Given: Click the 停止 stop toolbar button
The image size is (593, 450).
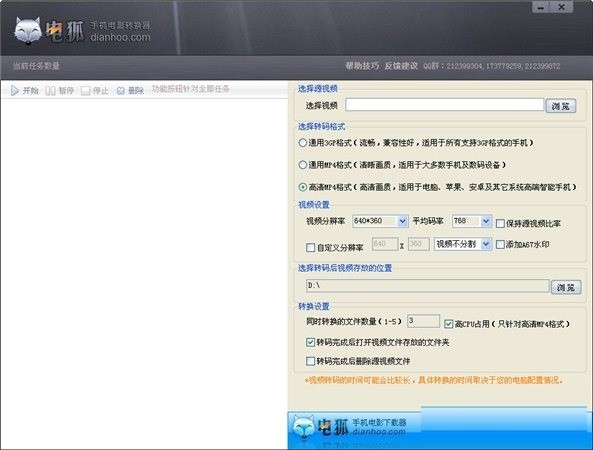Looking at the screenshot, I should pos(95,91).
